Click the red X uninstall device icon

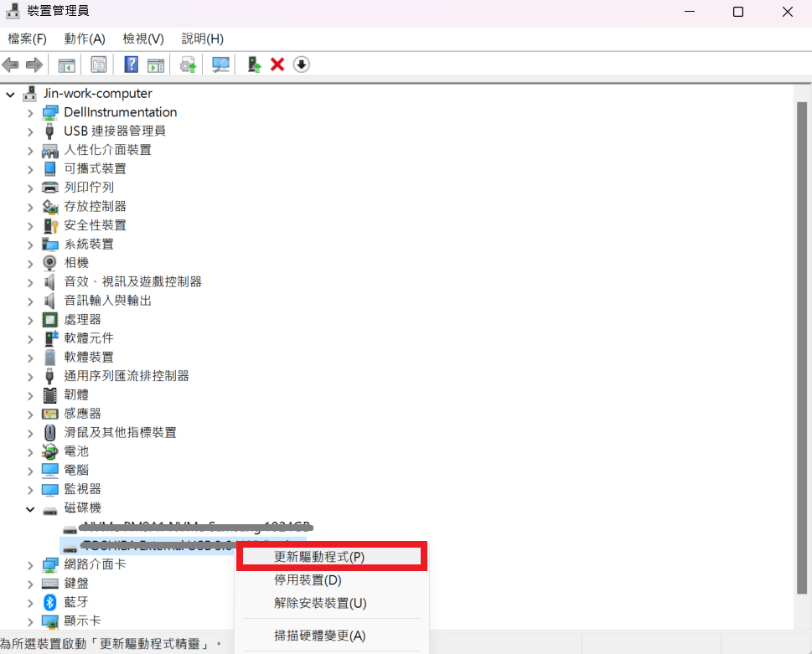click(277, 64)
